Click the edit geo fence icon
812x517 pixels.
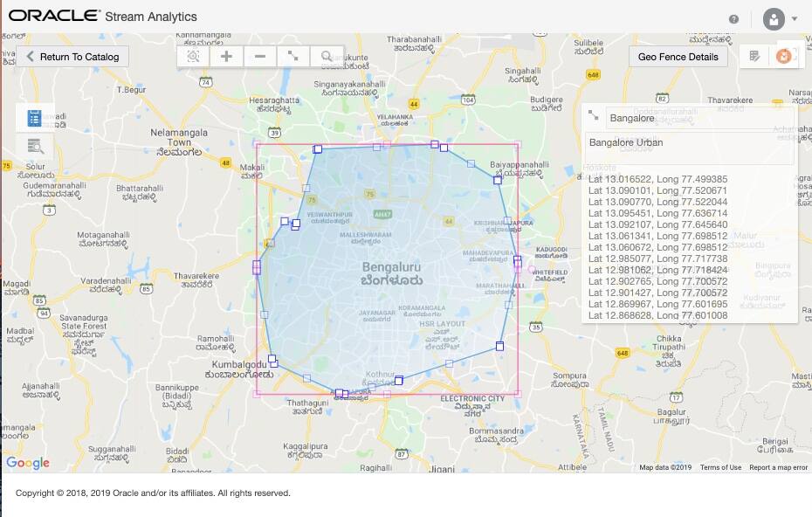[754, 56]
